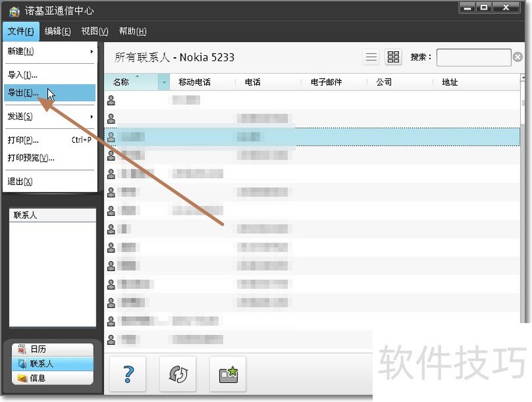Open the 帮助(H) menu
532x402 pixels.
(132, 31)
